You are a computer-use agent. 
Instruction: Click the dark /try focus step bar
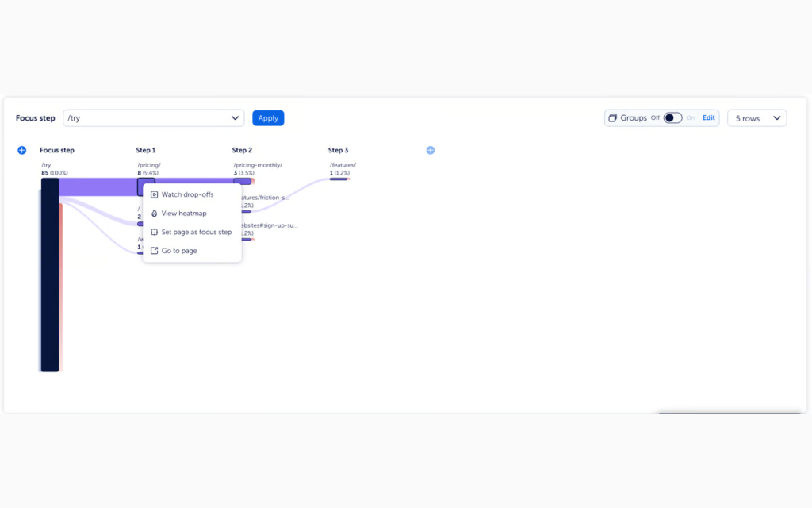click(x=50, y=275)
